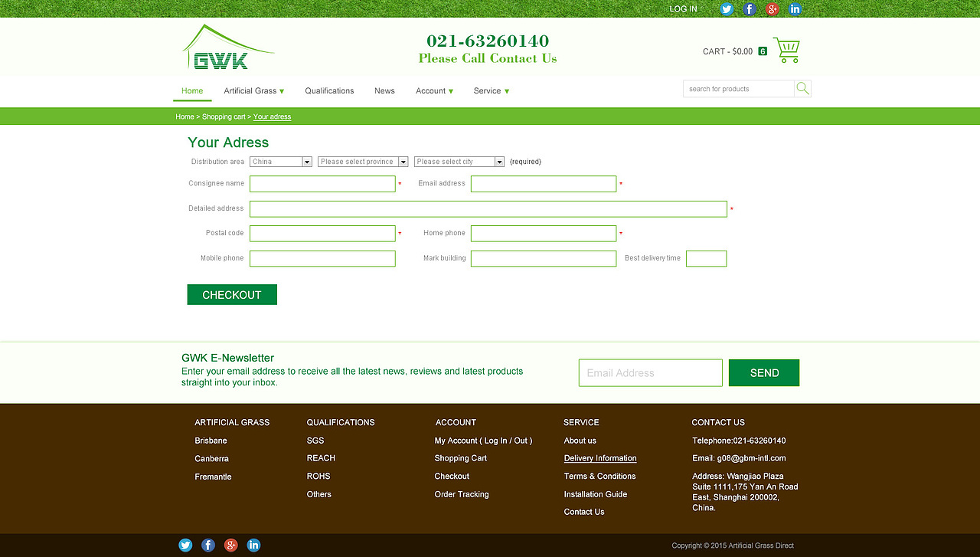The height and width of the screenshot is (557, 980).
Task: Open the News nav item
Action: point(384,91)
